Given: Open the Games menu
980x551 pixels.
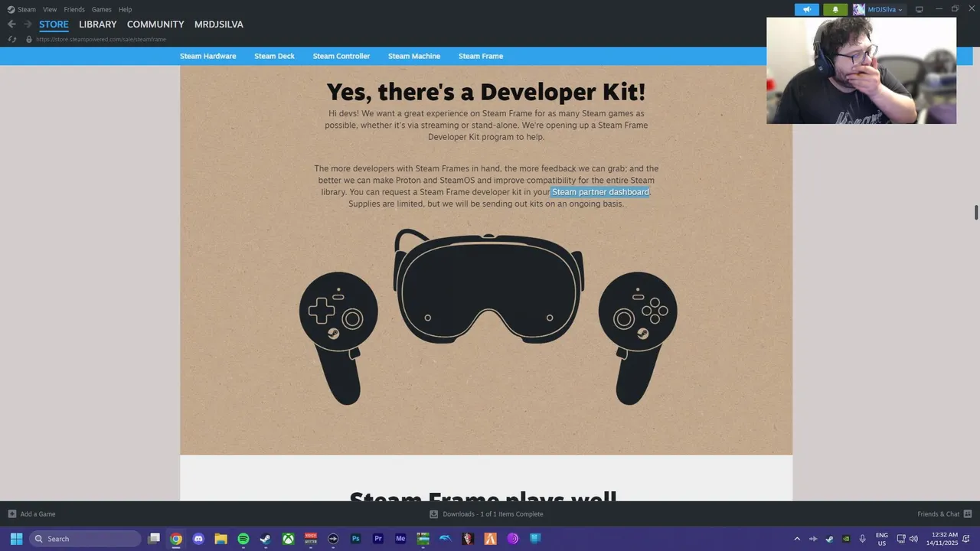Looking at the screenshot, I should 101,9.
